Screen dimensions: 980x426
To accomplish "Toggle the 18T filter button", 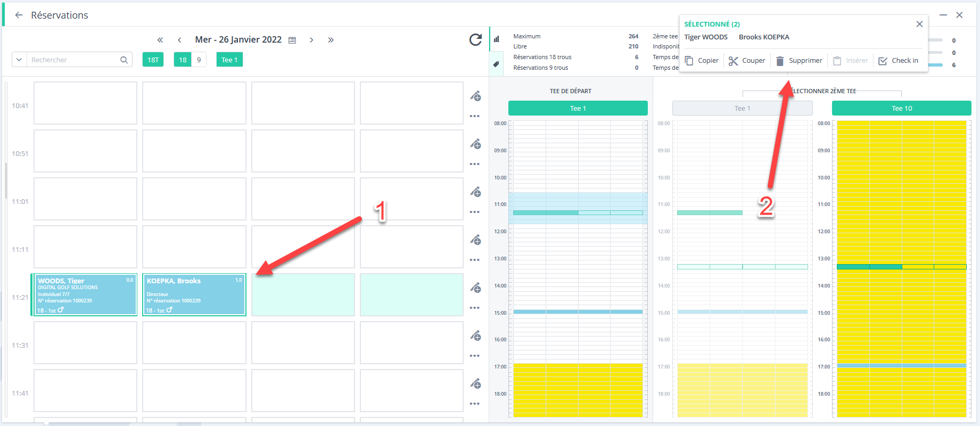I will 153,60.
